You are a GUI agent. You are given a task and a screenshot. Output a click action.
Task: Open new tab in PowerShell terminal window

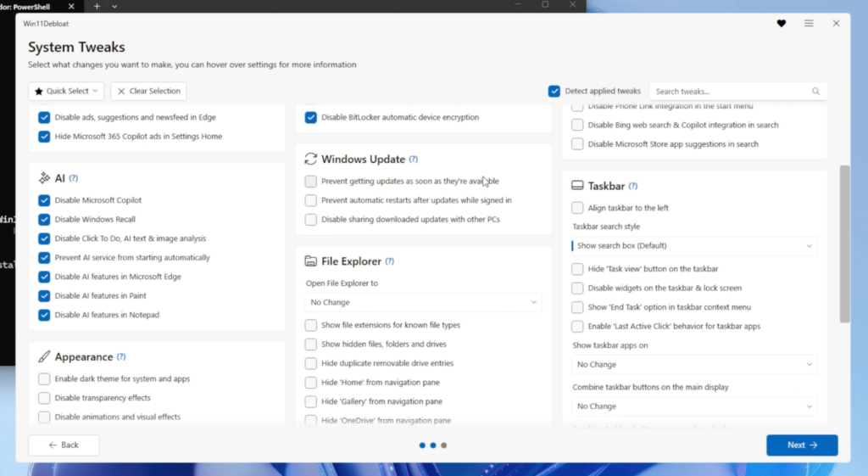click(97, 6)
